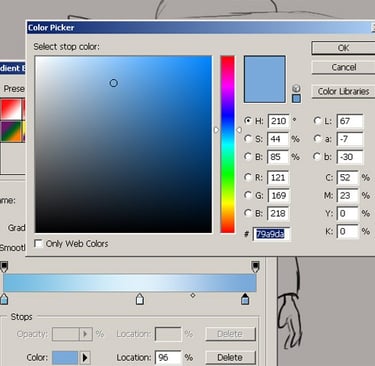The image size is (375, 366).
Task: Select the B brightness radio button
Action: 248,156
